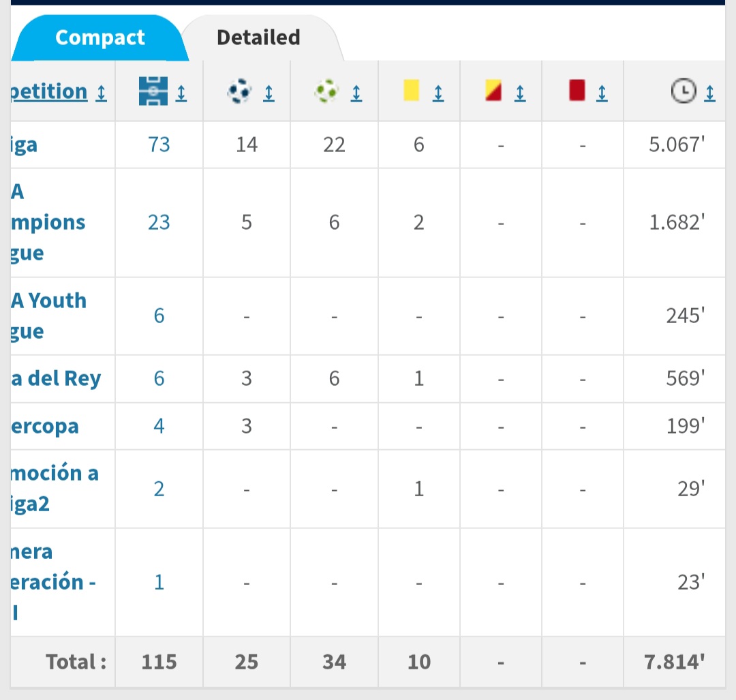Screen dimensions: 736x700
Task: Open the 73 LaLiga appearances link
Action: (x=159, y=144)
